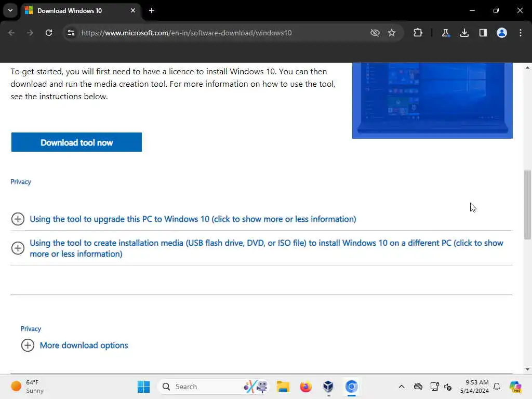Click the Chrome icon in taskbar
Viewport: 532px width, 399px height.
point(352,387)
